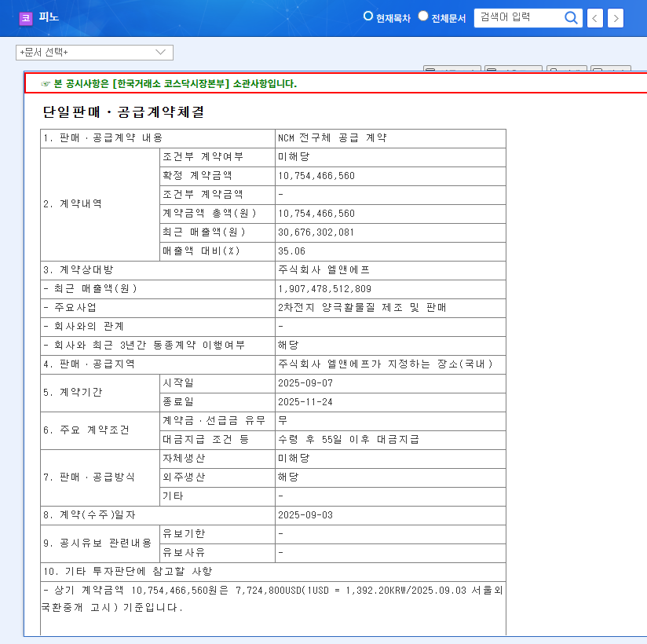This screenshot has height=644, width=647.
Task: Click the 단일판매ㆍ공급계약체결 heading
Action: tap(123, 112)
